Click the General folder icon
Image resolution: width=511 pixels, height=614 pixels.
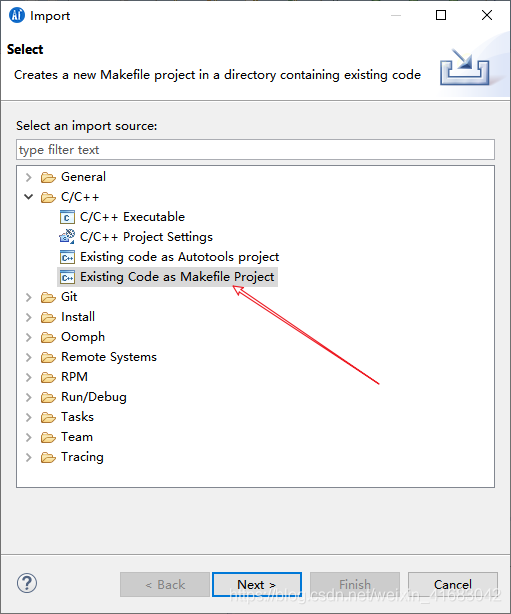(x=48, y=177)
